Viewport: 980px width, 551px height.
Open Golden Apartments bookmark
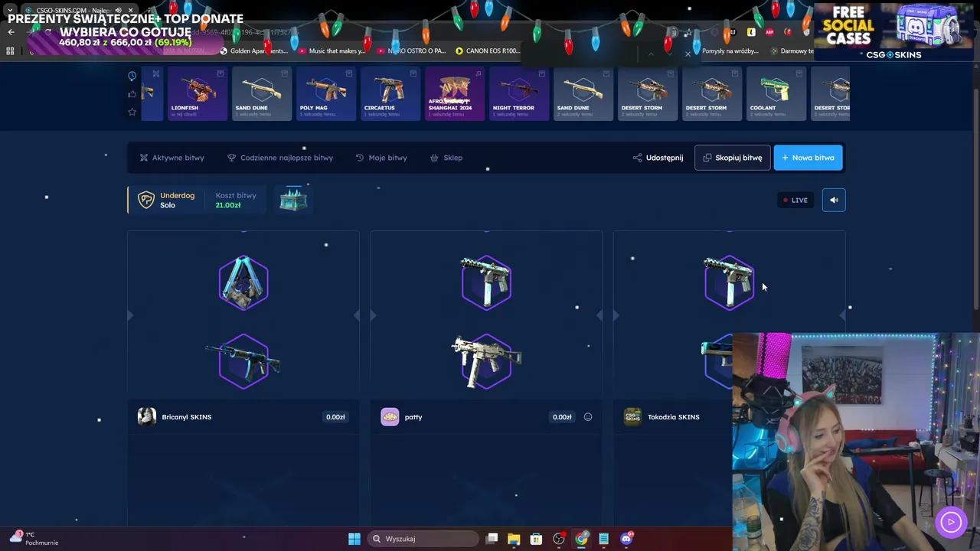253,51
